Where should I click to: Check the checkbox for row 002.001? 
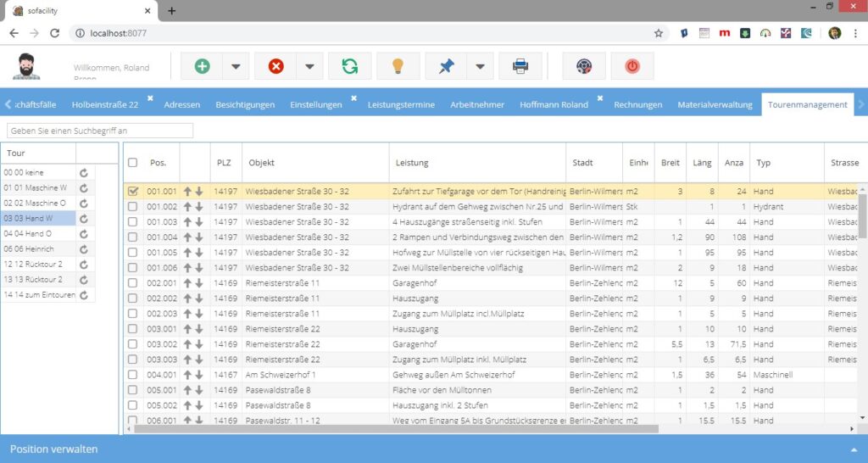(x=132, y=283)
